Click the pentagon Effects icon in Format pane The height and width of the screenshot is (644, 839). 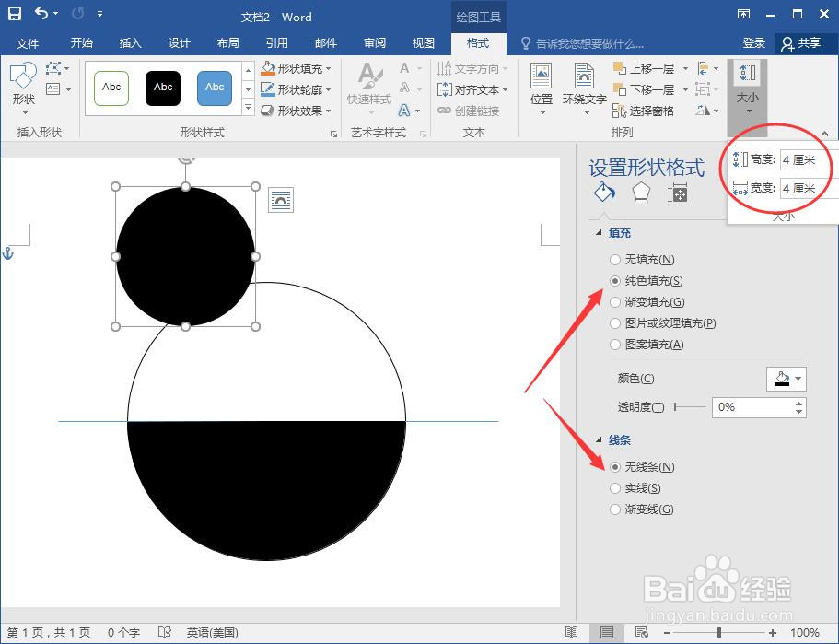pos(643,192)
